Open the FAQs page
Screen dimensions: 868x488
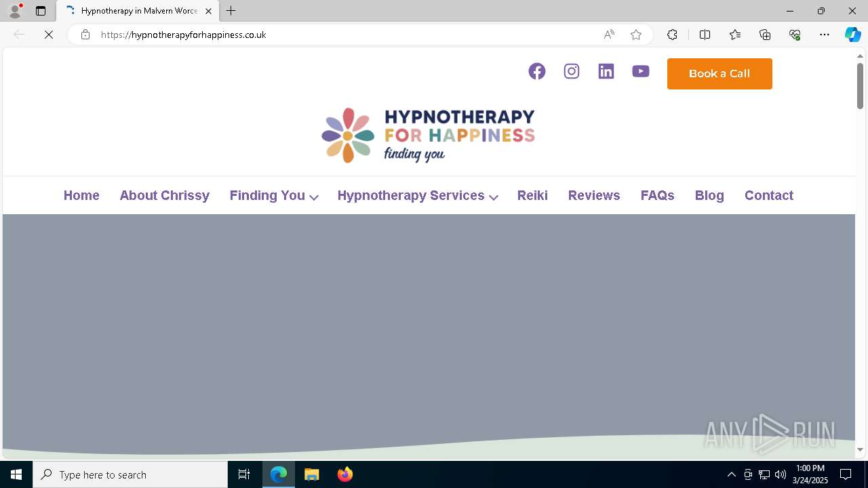pyautogui.click(x=658, y=195)
